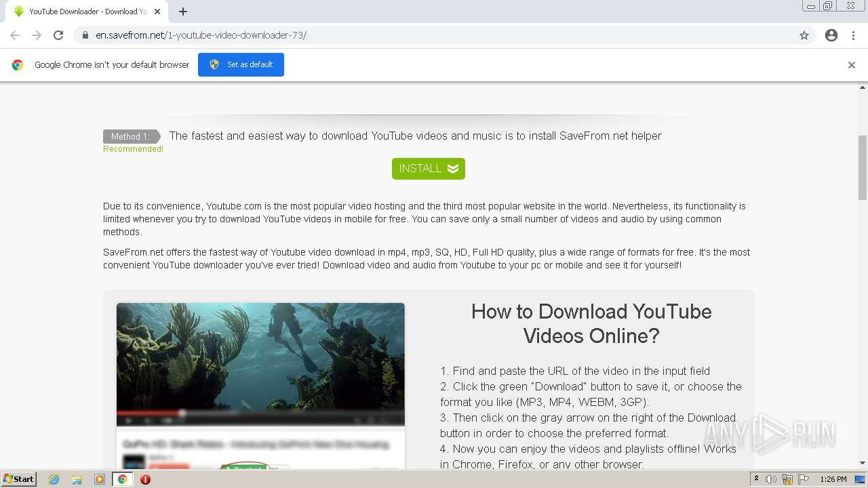Click the 1:26 PM system clock
Screen dimensions: 868x488
[x=833, y=479]
